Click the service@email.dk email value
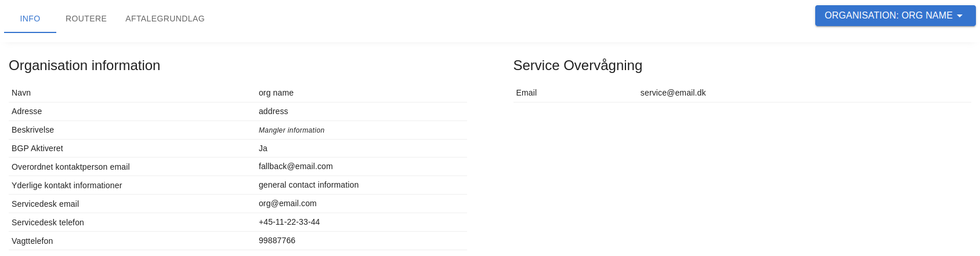 point(673,93)
